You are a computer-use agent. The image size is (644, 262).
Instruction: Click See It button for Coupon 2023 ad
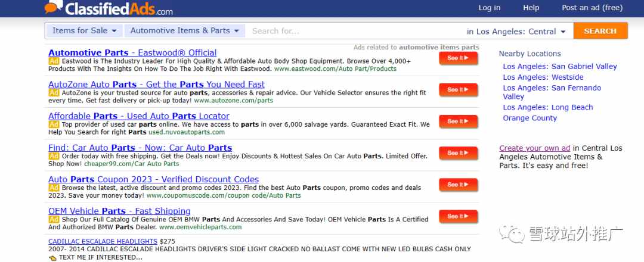click(459, 185)
